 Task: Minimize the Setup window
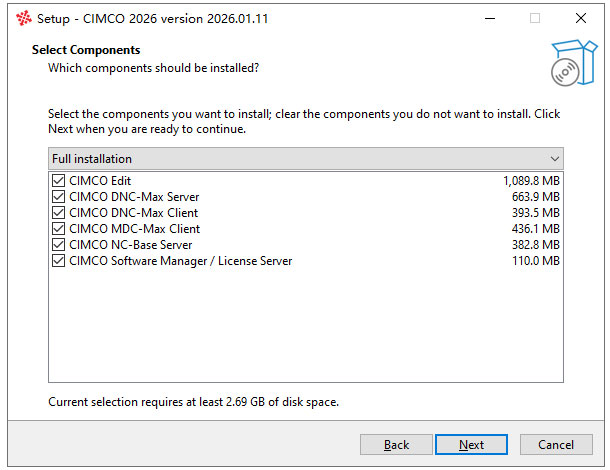point(490,18)
